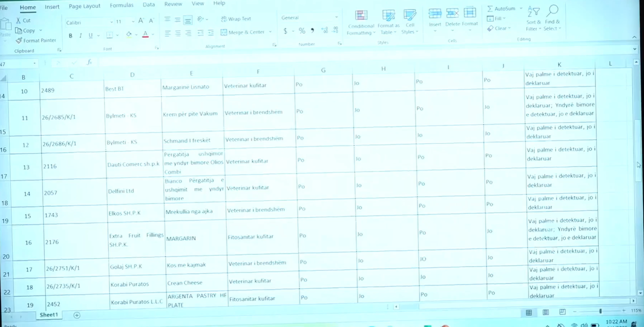Apply Comma Style format
Screen dimensions: 644x327
313,31
